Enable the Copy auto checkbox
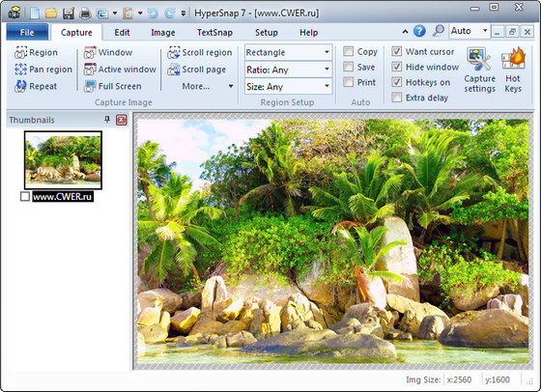Screen dimensions: 541x392 pos(349,51)
